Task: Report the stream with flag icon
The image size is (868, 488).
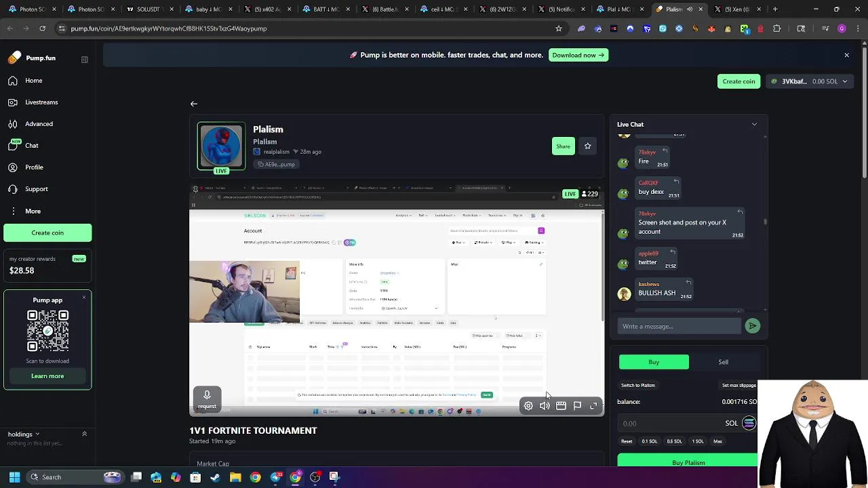Action: point(577,406)
